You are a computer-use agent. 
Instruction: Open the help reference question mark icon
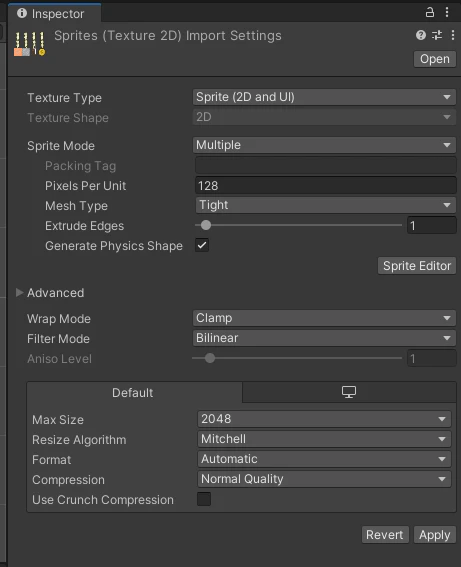coord(421,35)
